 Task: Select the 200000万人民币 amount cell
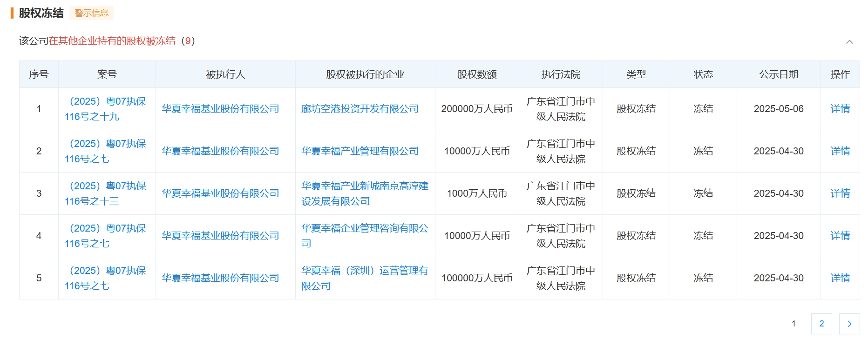477,109
